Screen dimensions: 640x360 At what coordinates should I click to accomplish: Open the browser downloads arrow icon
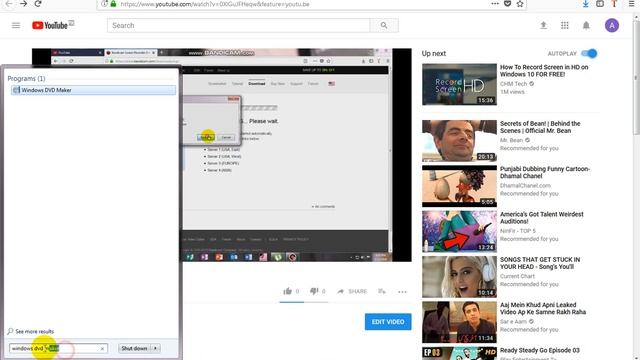coord(585,4)
